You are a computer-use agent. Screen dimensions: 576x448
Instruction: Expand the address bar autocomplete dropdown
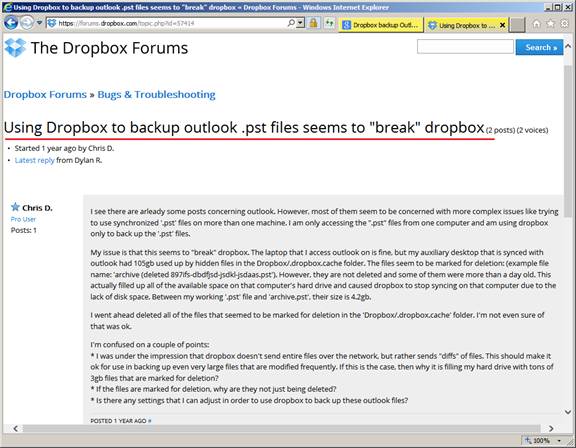point(300,23)
